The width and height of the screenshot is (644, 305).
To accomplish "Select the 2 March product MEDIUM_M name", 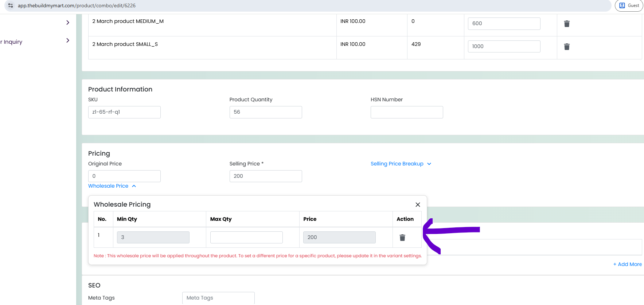I will [128, 21].
